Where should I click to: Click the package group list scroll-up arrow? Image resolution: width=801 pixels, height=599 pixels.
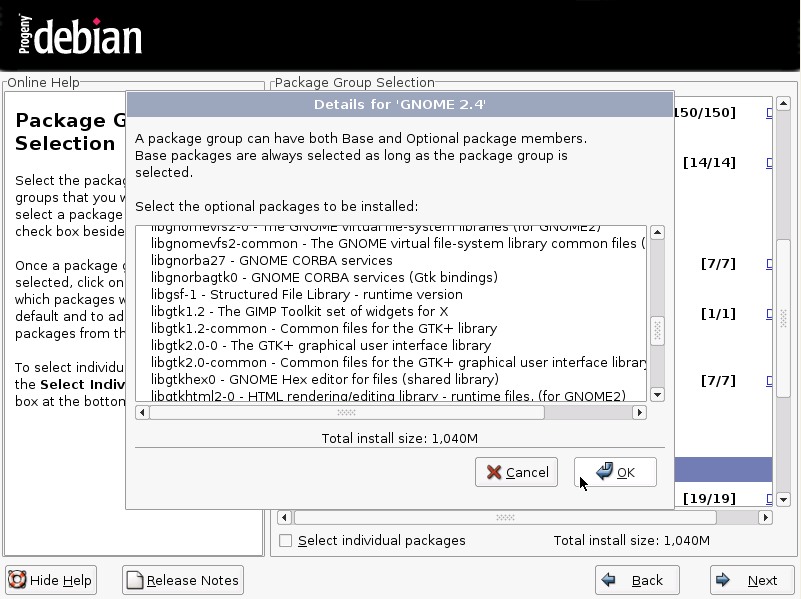pos(784,103)
